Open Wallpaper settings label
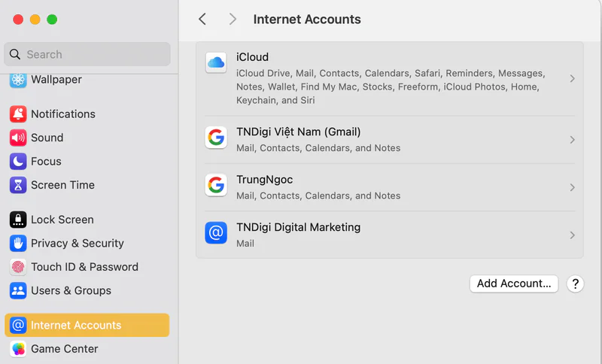Image resolution: width=602 pixels, height=364 pixels. [x=56, y=80]
